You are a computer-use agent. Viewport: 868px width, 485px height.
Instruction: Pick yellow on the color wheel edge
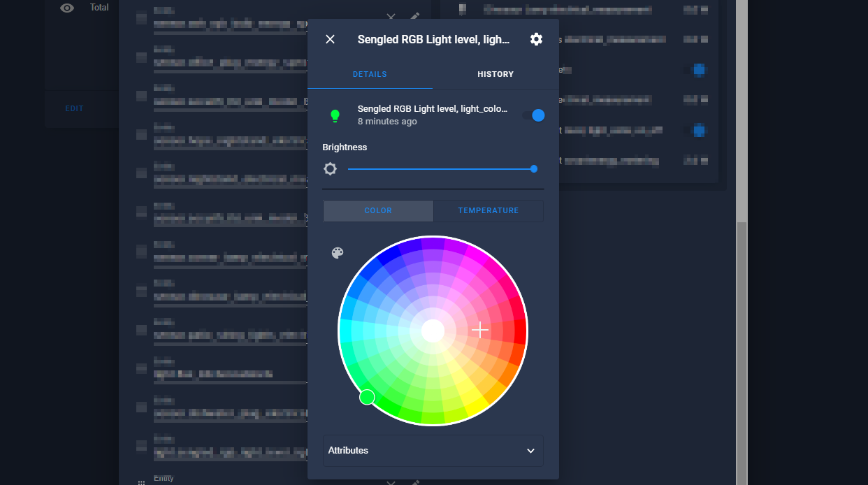pyautogui.click(x=476, y=405)
